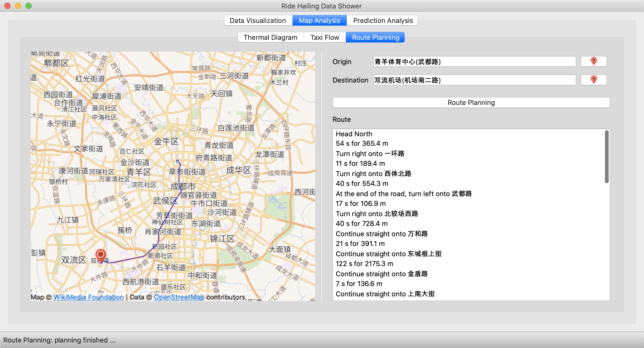Click the red macOS close window button
The height and width of the screenshot is (348, 644).
[x=7, y=6]
